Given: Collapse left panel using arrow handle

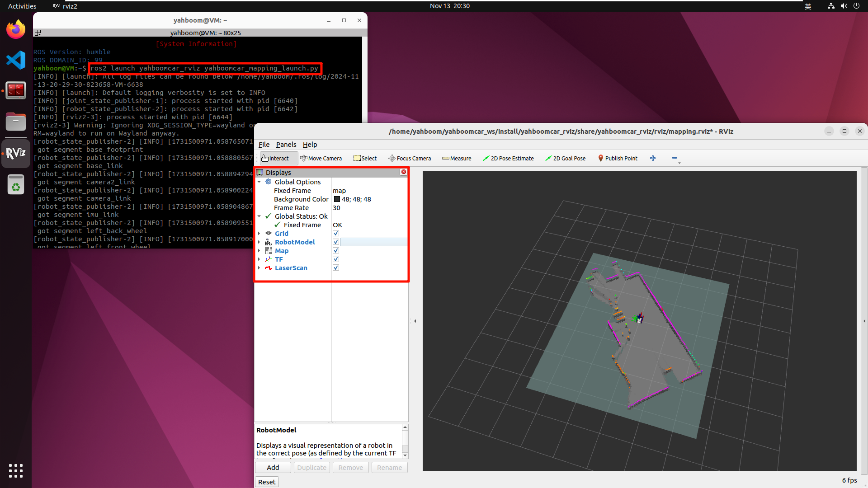Looking at the screenshot, I should pos(415,321).
